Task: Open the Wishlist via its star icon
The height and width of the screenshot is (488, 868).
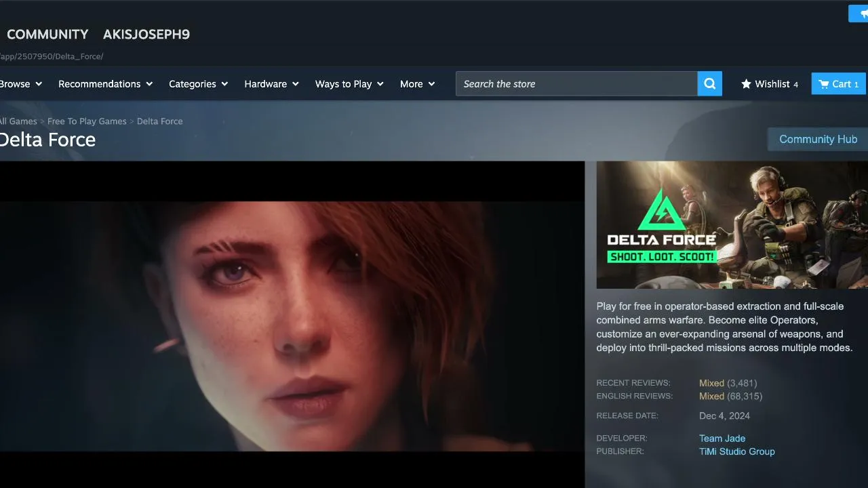Action: [x=746, y=84]
